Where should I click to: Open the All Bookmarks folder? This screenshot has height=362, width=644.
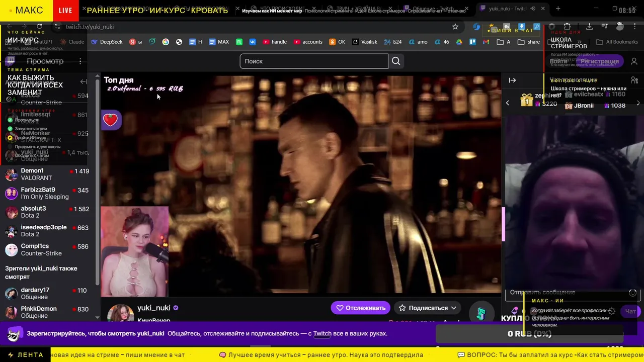point(617,42)
